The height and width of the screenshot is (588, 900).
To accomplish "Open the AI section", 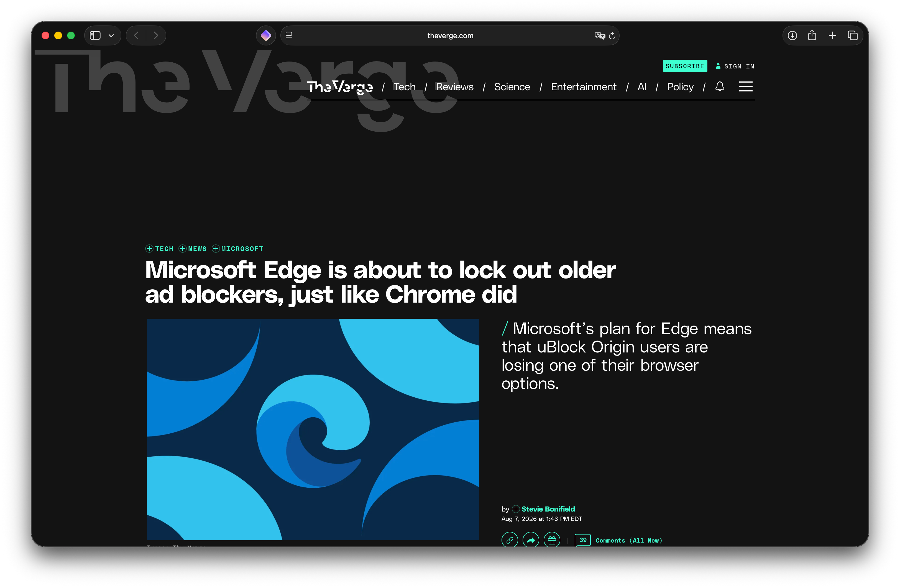I will point(642,87).
